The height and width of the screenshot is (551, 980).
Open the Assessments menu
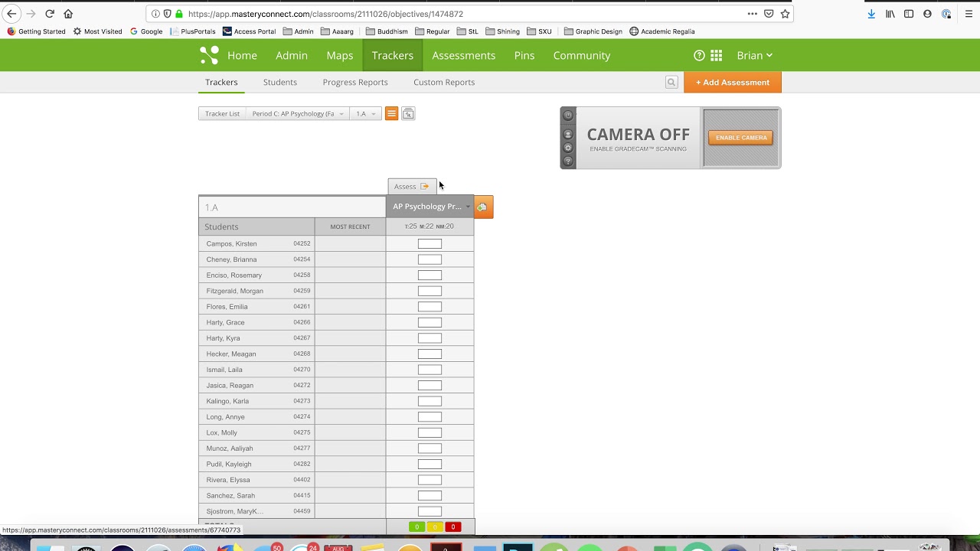coord(464,55)
